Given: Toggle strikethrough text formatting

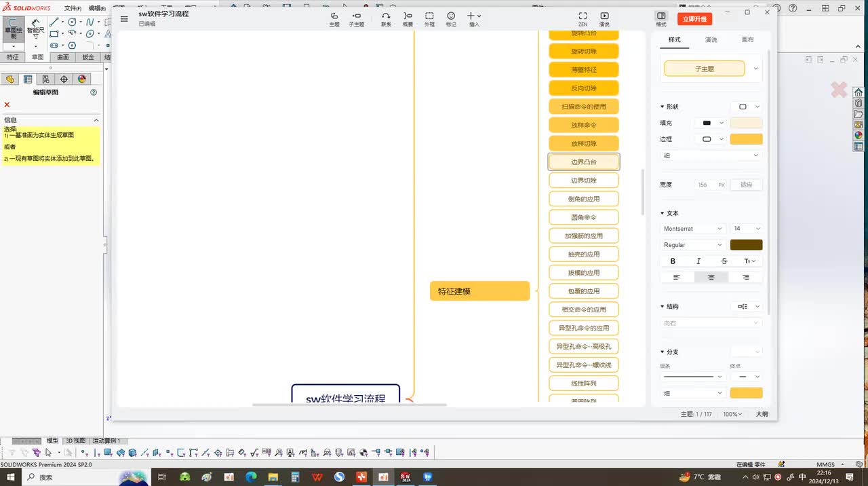Looking at the screenshot, I should (x=724, y=261).
